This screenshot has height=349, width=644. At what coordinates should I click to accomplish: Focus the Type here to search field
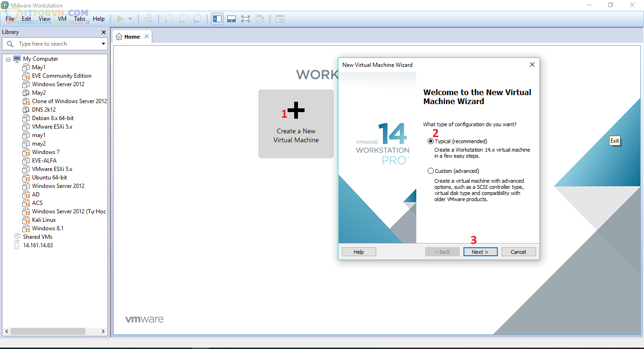pyautogui.click(x=55, y=44)
